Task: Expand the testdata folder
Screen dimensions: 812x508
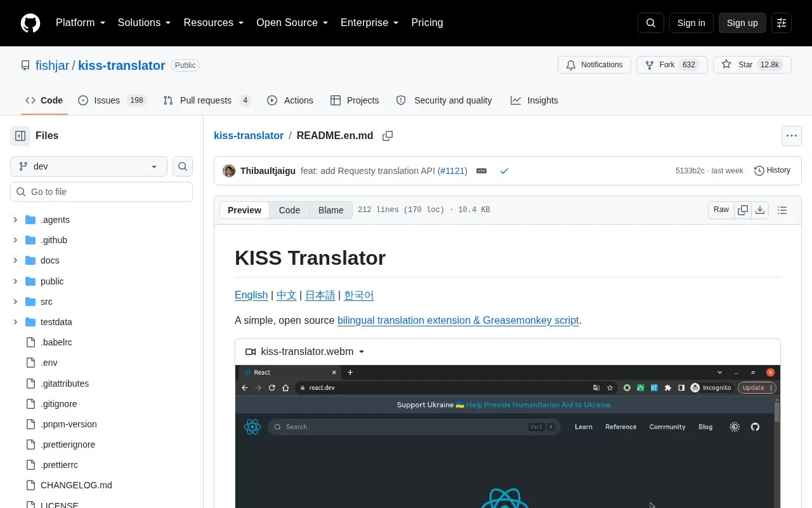Action: tap(15, 322)
